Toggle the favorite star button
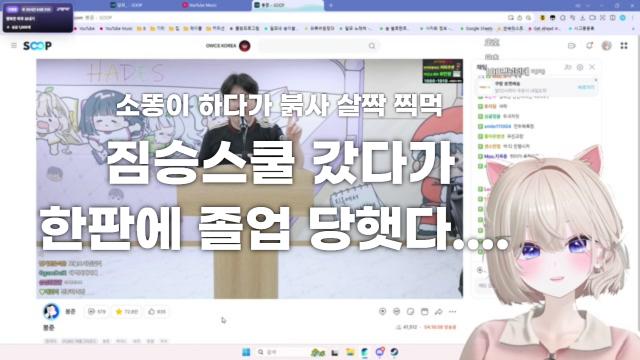640x360 pixels. [x=127, y=311]
